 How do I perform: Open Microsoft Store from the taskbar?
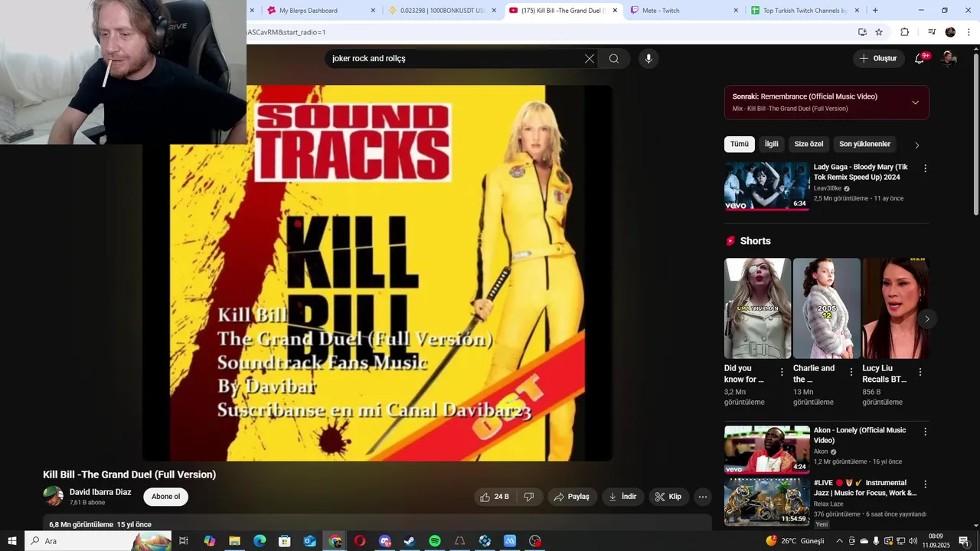click(285, 541)
